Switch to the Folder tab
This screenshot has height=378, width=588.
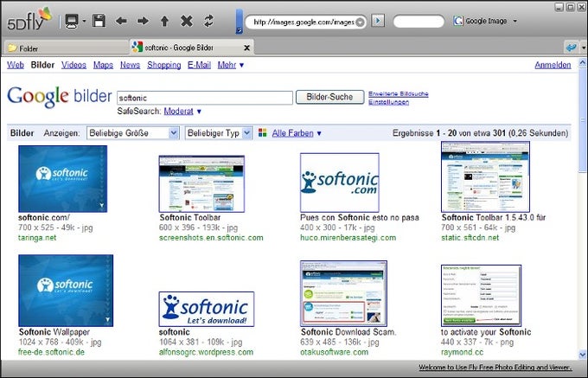click(66, 48)
